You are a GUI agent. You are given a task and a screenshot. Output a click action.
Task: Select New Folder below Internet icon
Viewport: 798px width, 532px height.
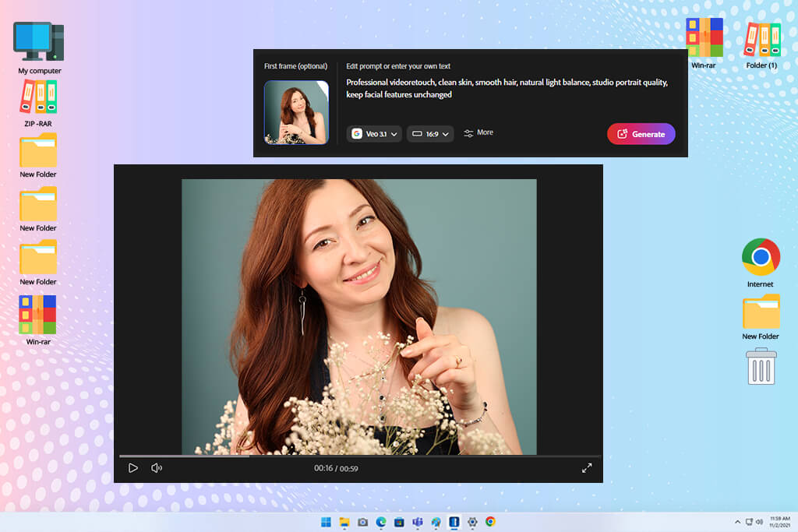coord(761,317)
